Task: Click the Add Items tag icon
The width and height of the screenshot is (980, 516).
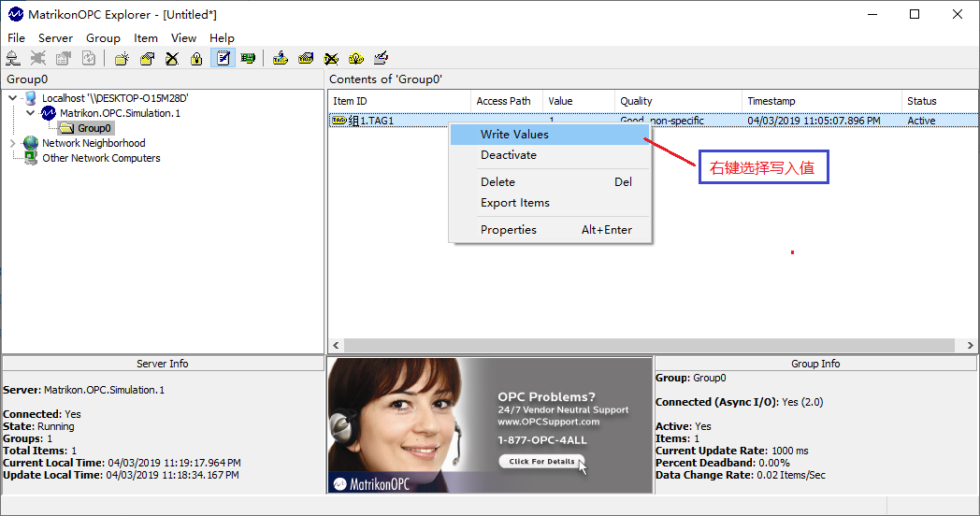Action: (x=281, y=59)
